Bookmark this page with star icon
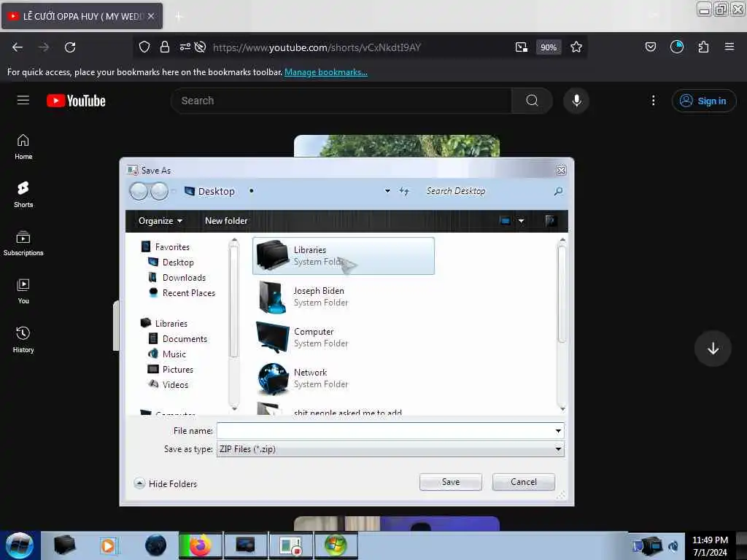 click(x=576, y=47)
